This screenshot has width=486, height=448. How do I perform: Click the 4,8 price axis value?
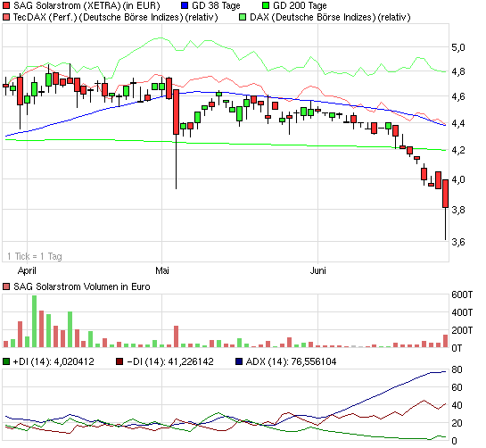click(458, 72)
